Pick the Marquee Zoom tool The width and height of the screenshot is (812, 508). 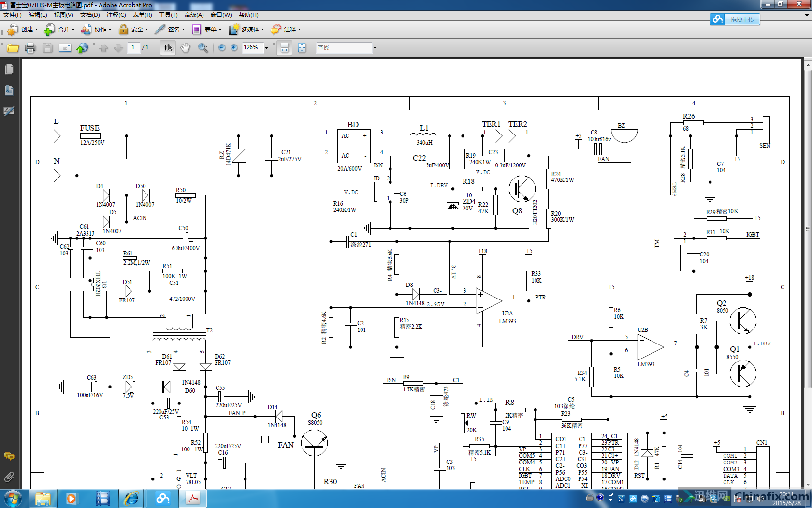pos(203,48)
